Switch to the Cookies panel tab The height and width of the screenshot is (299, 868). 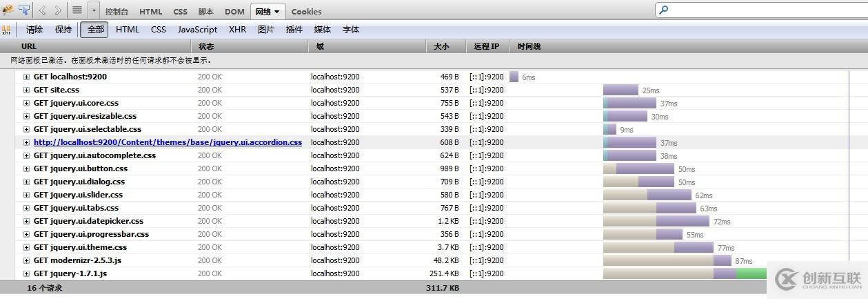(x=306, y=12)
